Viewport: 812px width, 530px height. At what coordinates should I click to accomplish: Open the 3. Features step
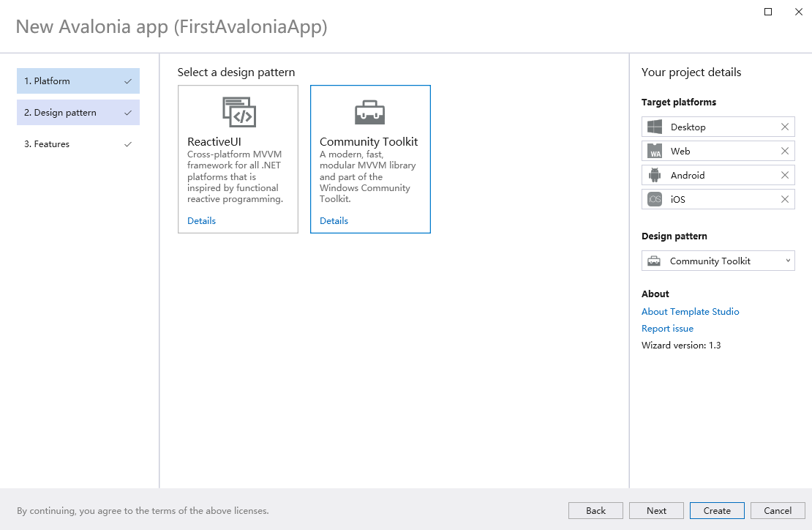click(x=78, y=144)
